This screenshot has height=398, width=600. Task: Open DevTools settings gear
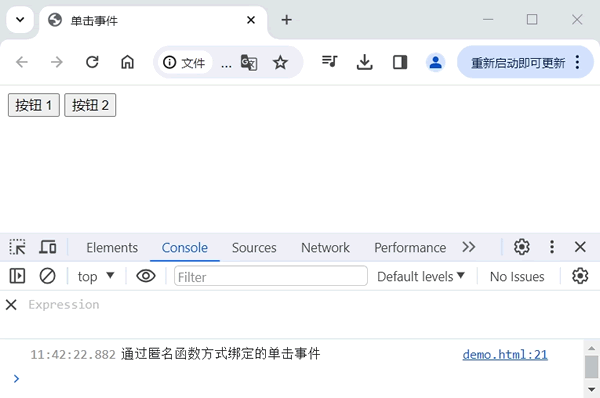click(x=522, y=247)
